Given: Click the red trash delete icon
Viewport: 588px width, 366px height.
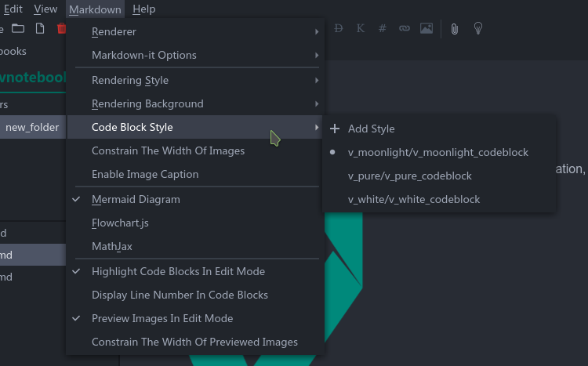Looking at the screenshot, I should coord(61,28).
